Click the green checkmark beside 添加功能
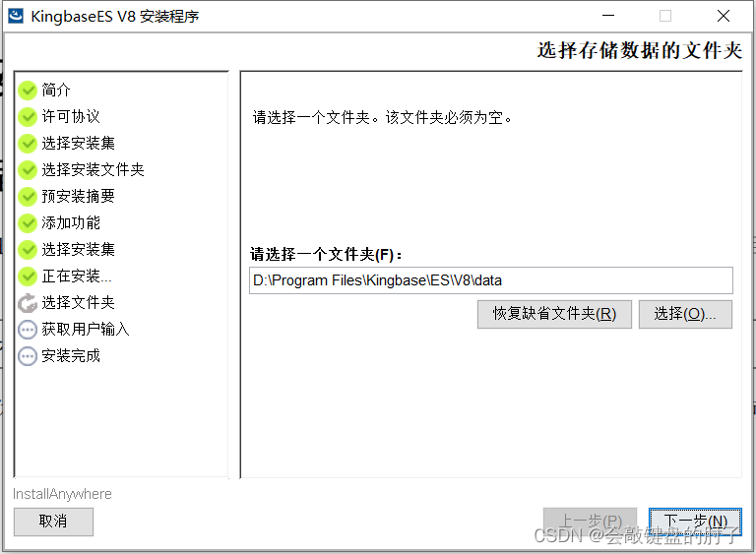The height and width of the screenshot is (554, 756). coord(28,222)
